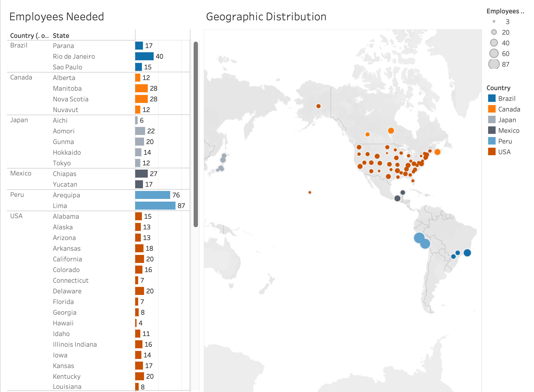Viewport: 534px width, 392px height.
Task: Click the Geographic Distribution title
Action: point(266,17)
